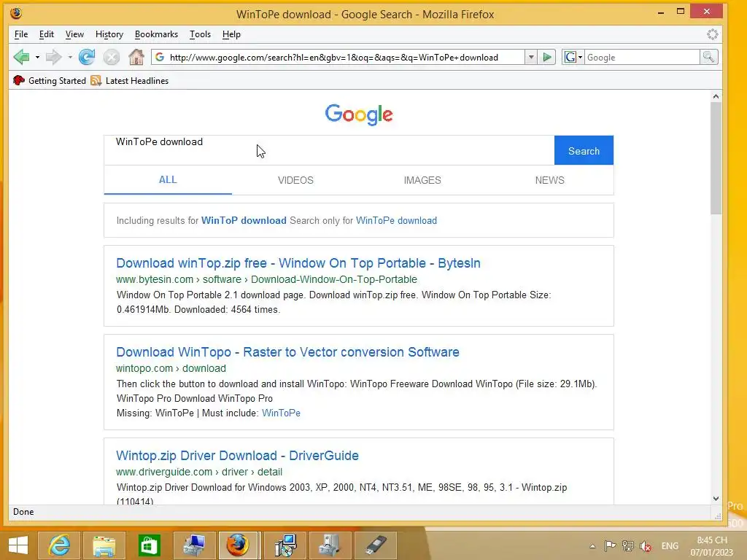Switch to the IMAGES tab

click(422, 180)
